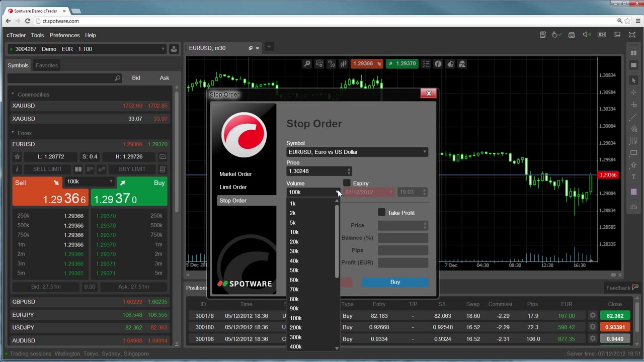Select Market Order in the order dialog
Viewport: 644px width, 362px height.
(235, 174)
